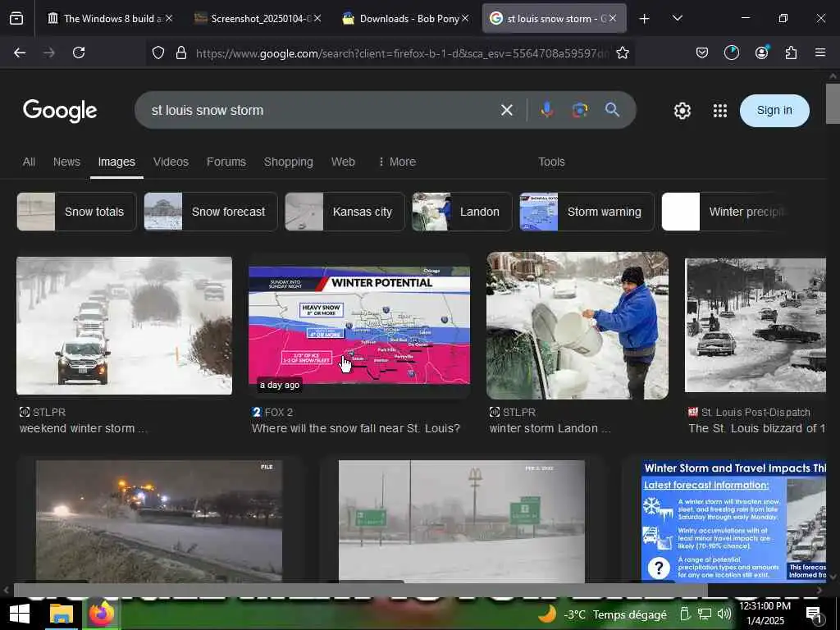This screenshot has height=630, width=840.
Task: Open the STLPR snowy traffic image
Action: pos(125,326)
